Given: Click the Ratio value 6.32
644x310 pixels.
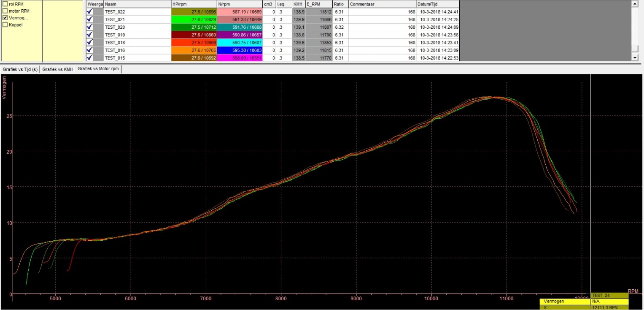Looking at the screenshot, I should tap(341, 27).
